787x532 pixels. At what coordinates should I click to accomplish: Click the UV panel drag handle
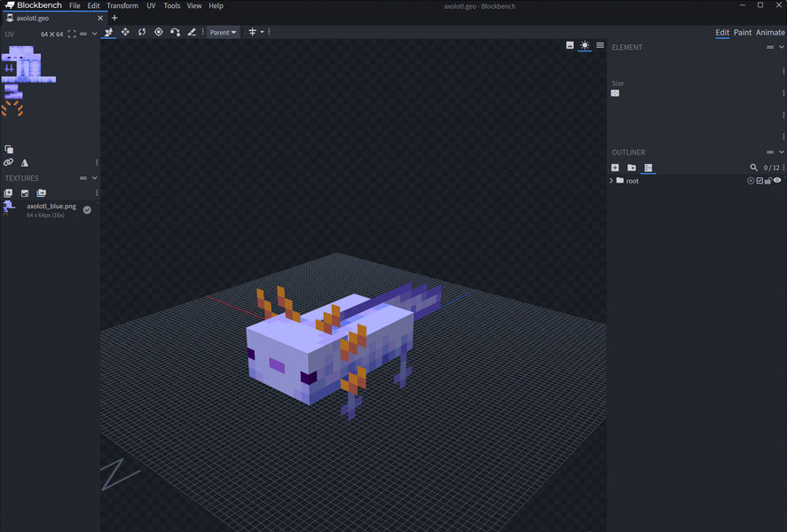(83, 34)
